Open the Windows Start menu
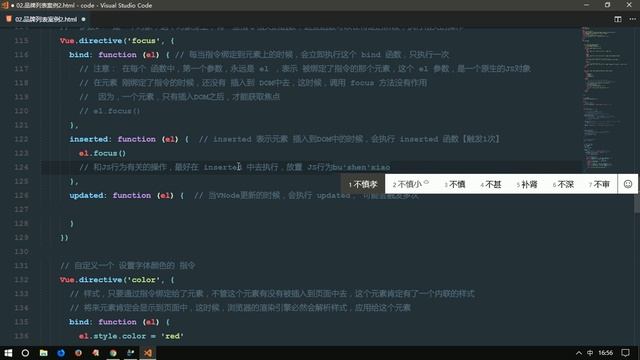Image resolution: width=640 pixels, height=360 pixels. 8,353
